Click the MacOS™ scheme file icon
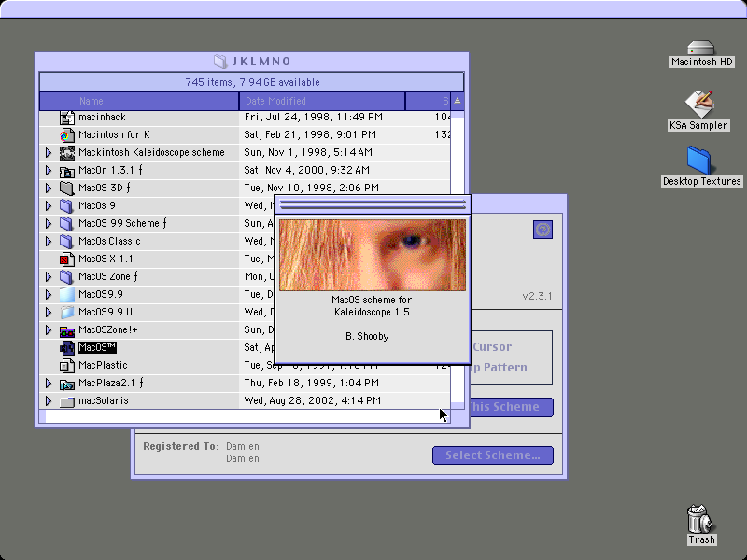The image size is (747, 560). click(x=66, y=347)
